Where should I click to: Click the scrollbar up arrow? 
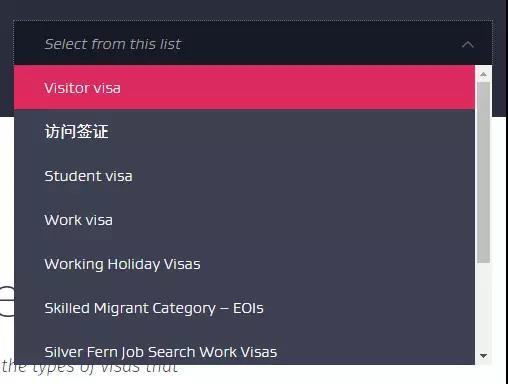pyautogui.click(x=483, y=74)
